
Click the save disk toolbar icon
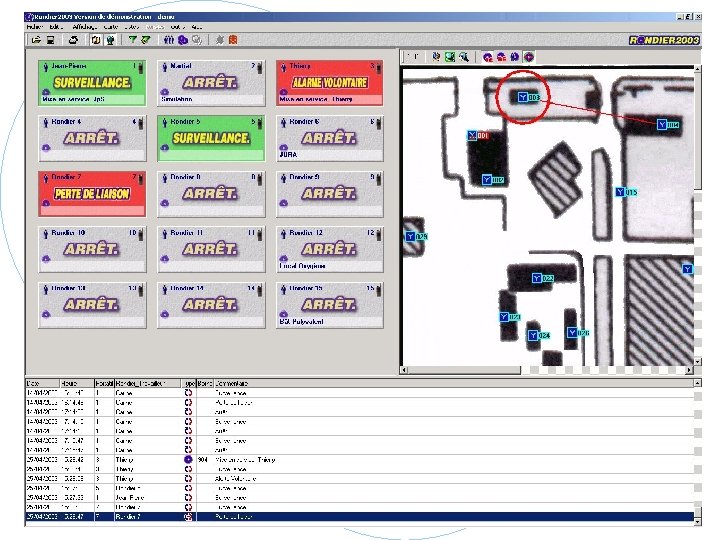[x=51, y=40]
